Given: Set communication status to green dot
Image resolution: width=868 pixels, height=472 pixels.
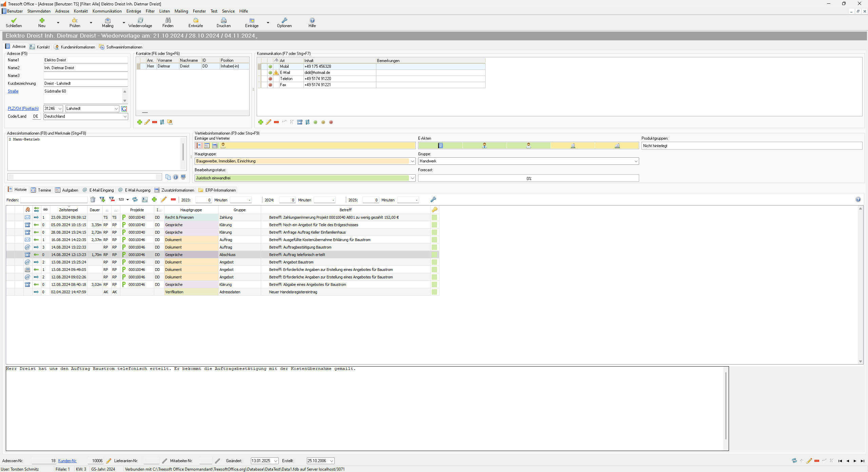Looking at the screenshot, I should click(x=315, y=122).
